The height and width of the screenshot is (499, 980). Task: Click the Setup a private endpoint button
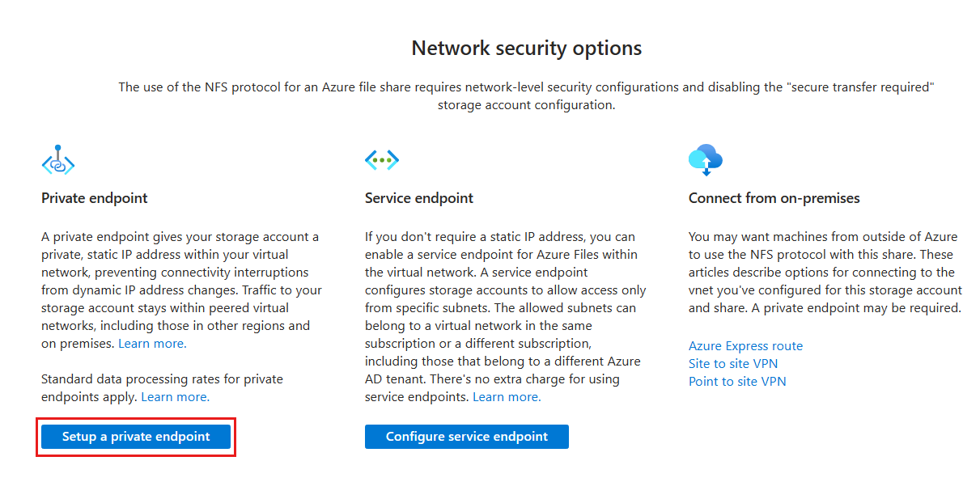(x=135, y=436)
